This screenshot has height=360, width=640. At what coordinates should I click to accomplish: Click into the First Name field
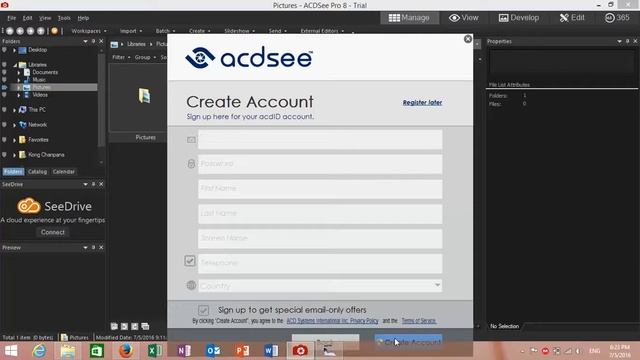point(320,189)
